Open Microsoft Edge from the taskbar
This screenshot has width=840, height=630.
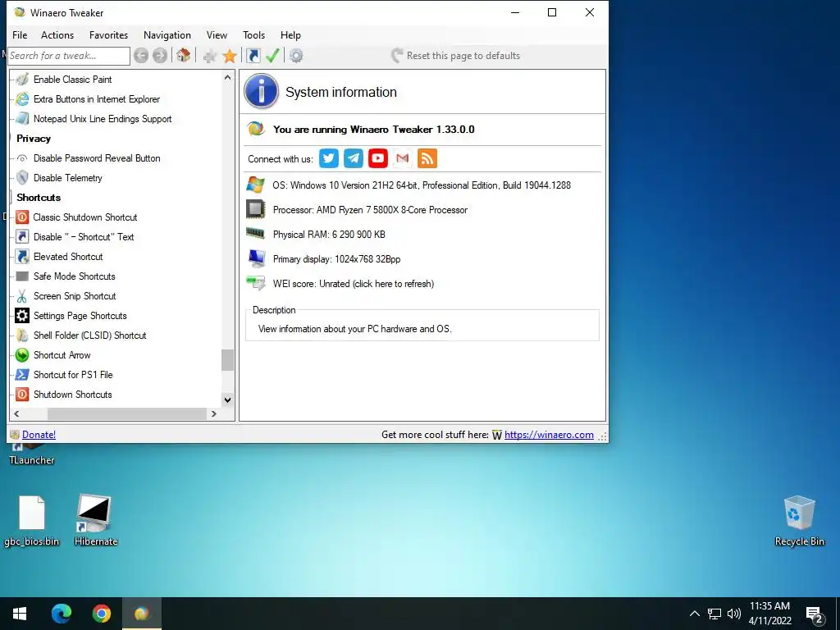click(61, 614)
